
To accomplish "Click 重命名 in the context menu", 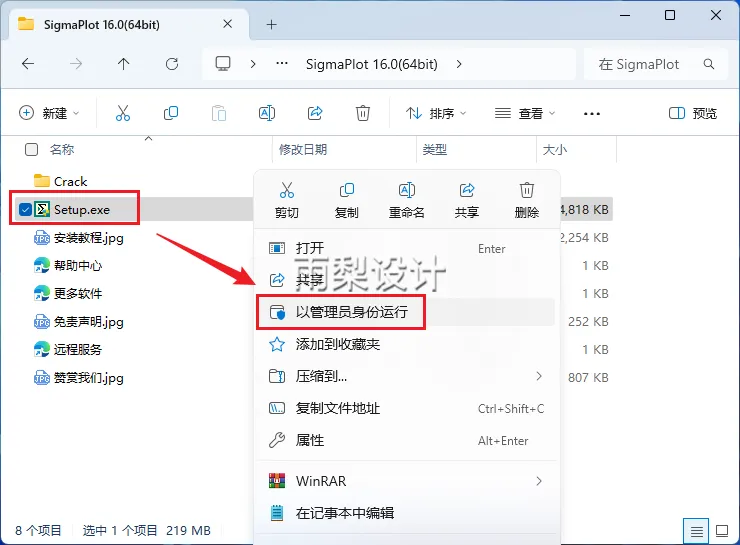I will [406, 201].
